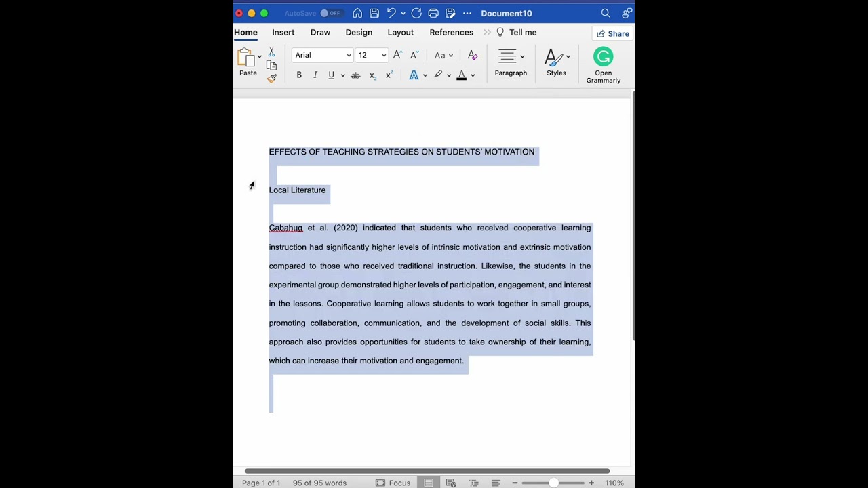Screen dimensions: 868x488
Task: Switch to Draft view icon
Action: [496, 483]
